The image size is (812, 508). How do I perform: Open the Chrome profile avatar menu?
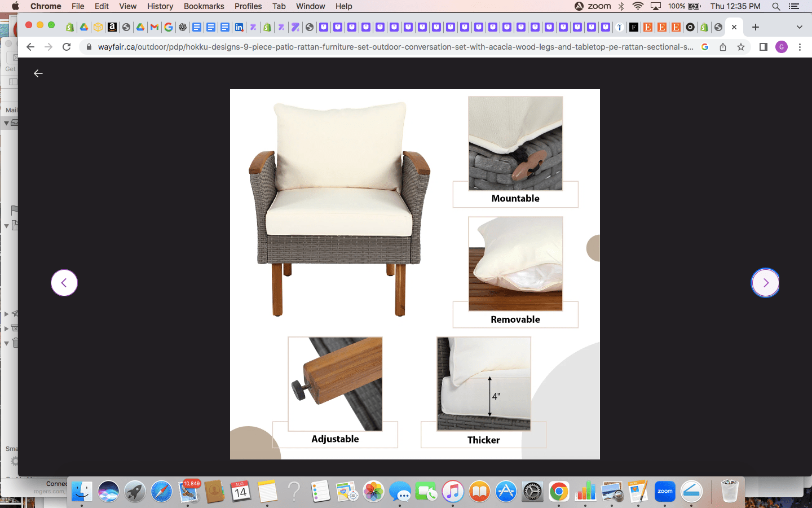(781, 47)
